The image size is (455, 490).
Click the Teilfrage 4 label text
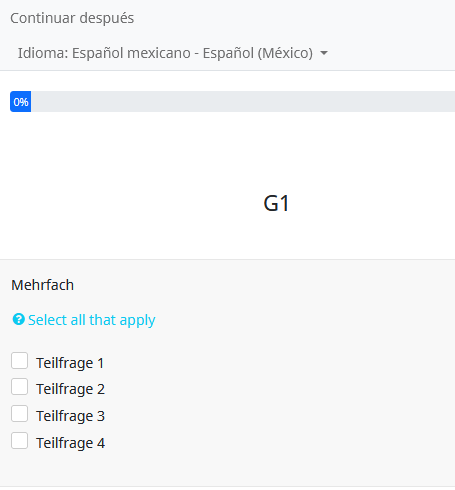point(71,443)
